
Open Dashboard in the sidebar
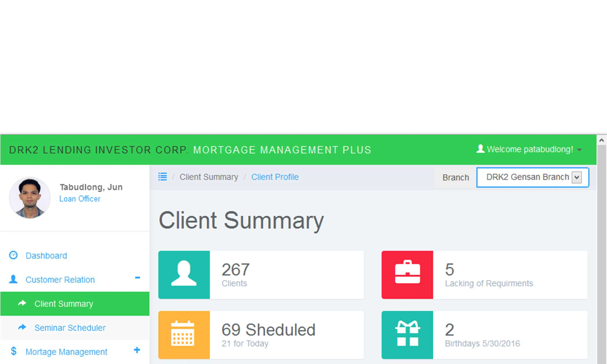coord(46,255)
